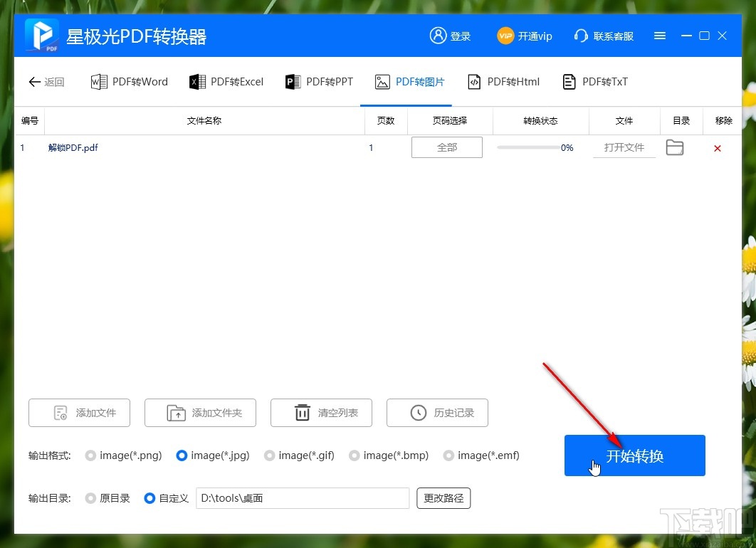This screenshot has width=756, height=548.
Task: Select the image(*.png) output format
Action: point(91,455)
